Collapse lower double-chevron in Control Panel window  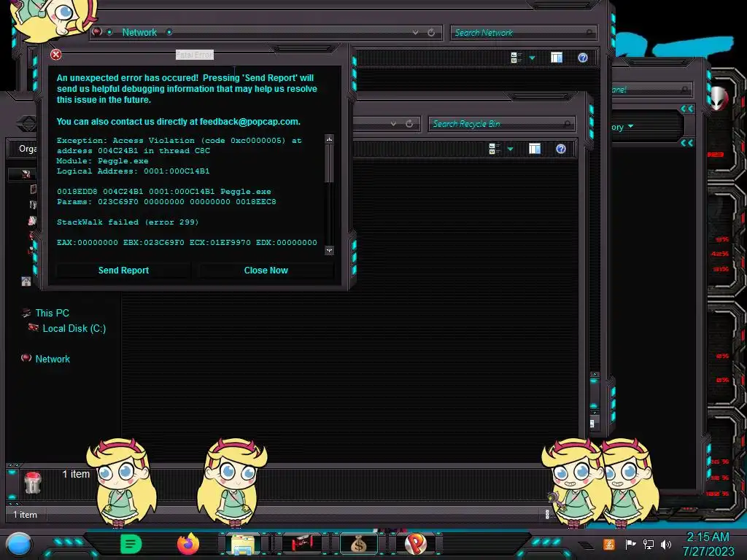click(x=686, y=143)
